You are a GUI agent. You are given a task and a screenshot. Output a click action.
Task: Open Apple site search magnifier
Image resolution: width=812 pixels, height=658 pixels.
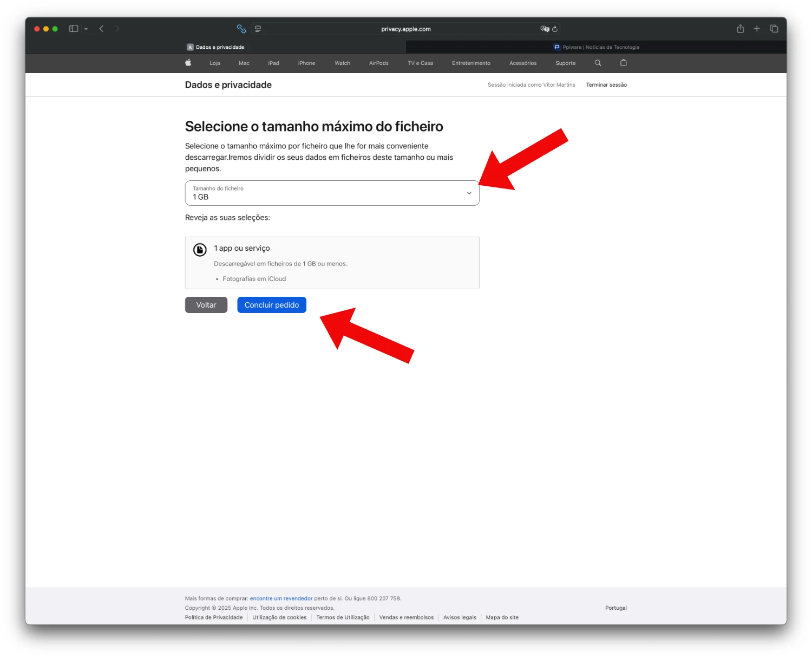click(598, 63)
